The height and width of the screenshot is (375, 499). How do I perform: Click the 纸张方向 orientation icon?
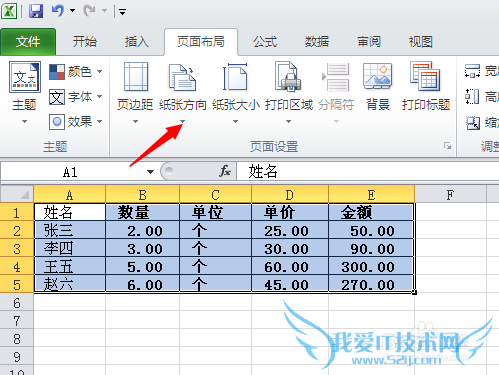click(182, 77)
